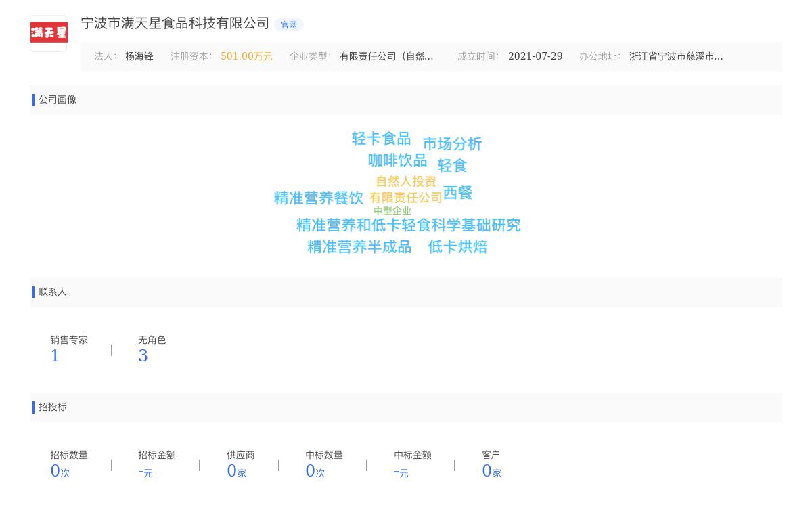812x509 pixels.
Task: Click the 无角色 label
Action: [152, 340]
